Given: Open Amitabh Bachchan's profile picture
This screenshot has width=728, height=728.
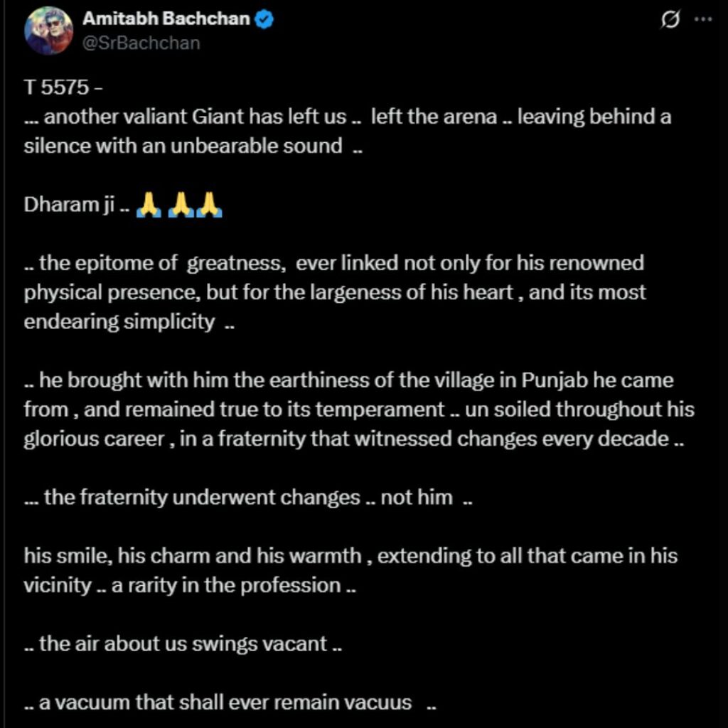Looking at the screenshot, I should point(48,33).
